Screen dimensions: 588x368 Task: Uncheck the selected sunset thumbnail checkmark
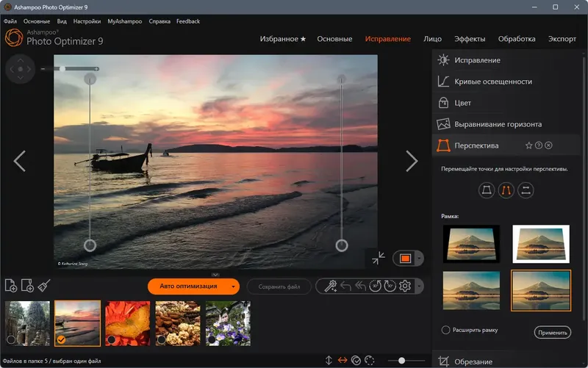point(61,339)
